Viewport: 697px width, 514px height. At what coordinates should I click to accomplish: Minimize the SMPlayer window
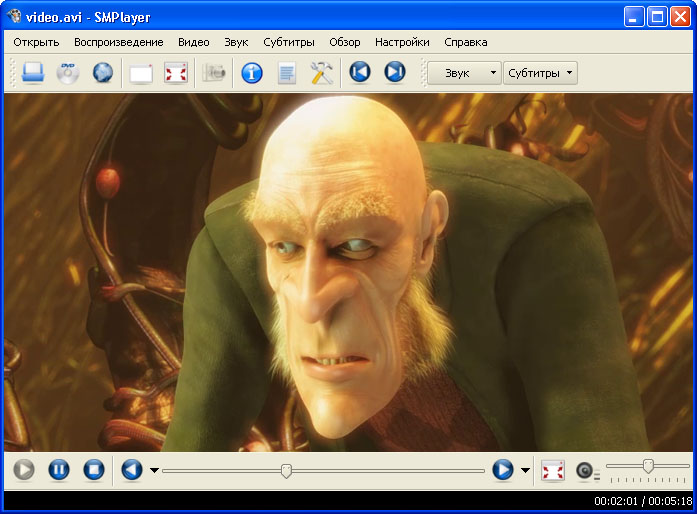634,17
